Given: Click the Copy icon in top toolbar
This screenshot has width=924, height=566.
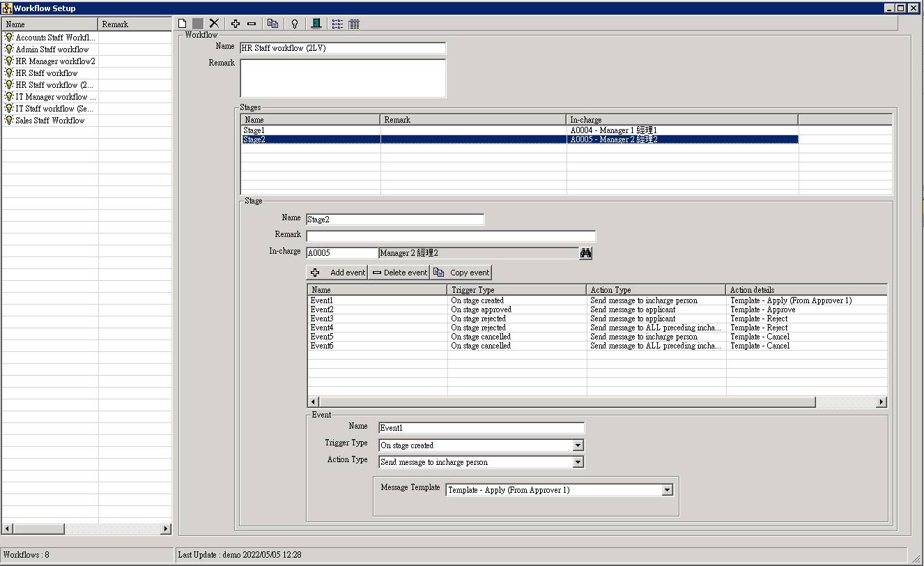Looking at the screenshot, I should coord(273,24).
